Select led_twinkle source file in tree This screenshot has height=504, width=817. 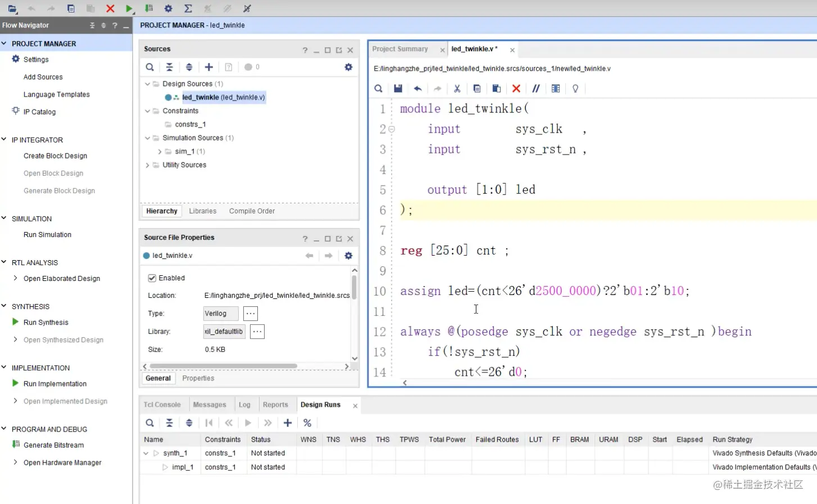coord(223,97)
